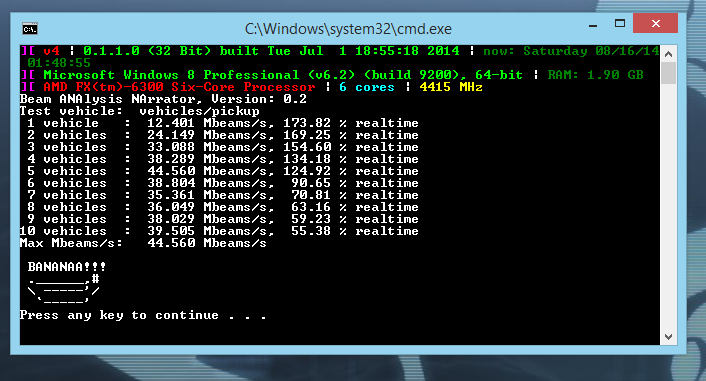This screenshot has height=381, width=706.
Task: Click the '9 vehicles' result row
Action: [223, 219]
